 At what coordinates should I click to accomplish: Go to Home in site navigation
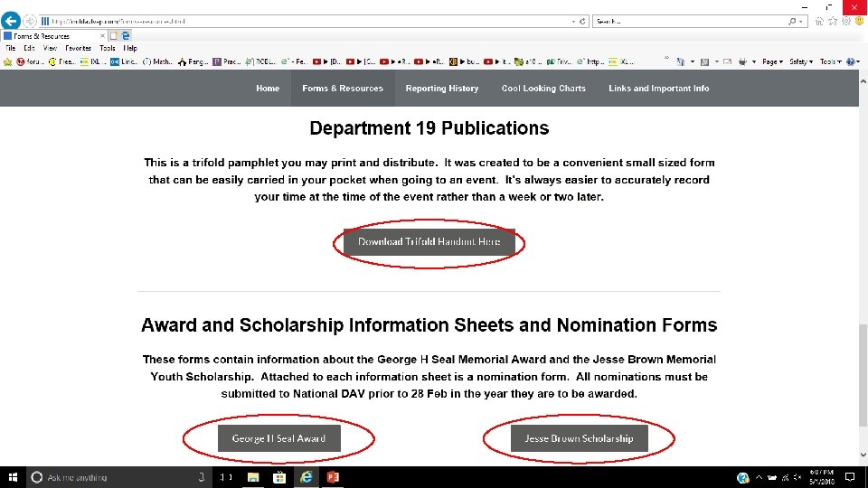[x=268, y=89]
